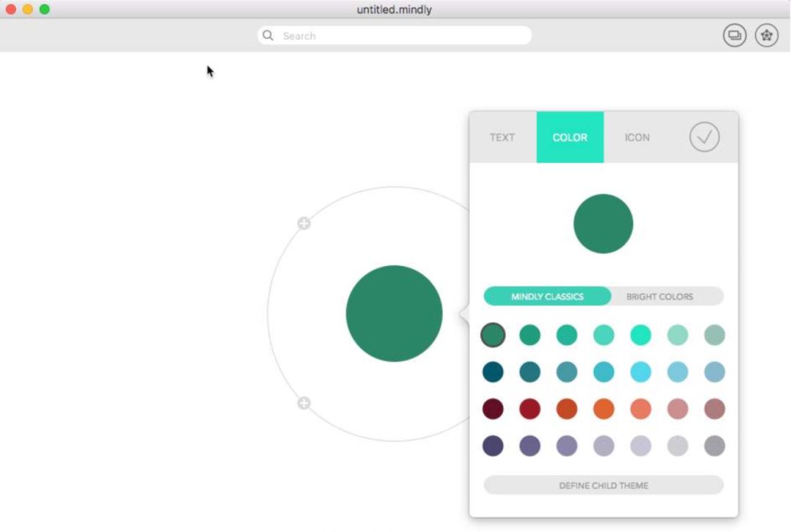Pick third muted teal swatch in blue row
The height and width of the screenshot is (532, 792).
(x=566, y=372)
